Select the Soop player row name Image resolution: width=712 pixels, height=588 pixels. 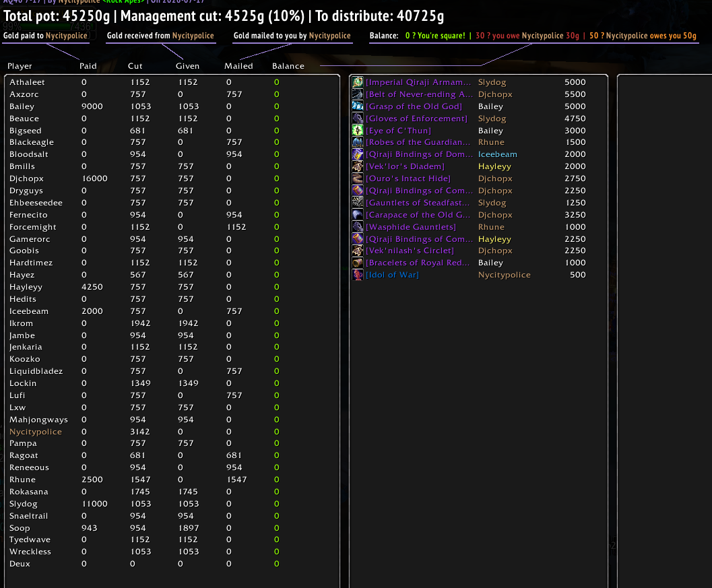(x=20, y=528)
